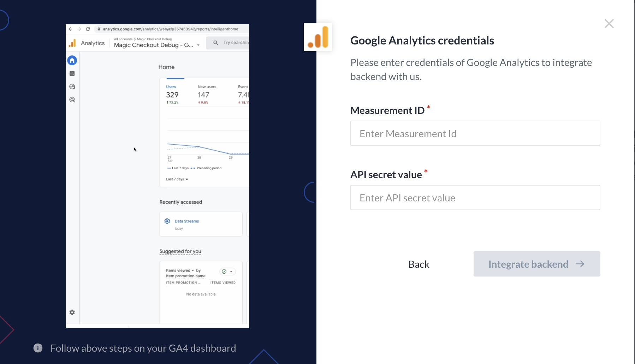635x364 pixels.
Task: Select the Users metric tab
Action: (172, 94)
